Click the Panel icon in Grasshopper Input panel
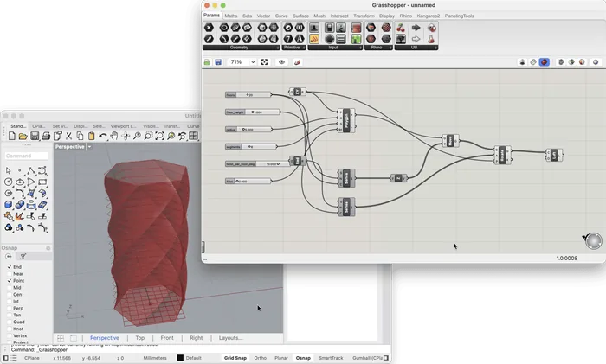Screen dimensions: 606x364 click(313, 39)
